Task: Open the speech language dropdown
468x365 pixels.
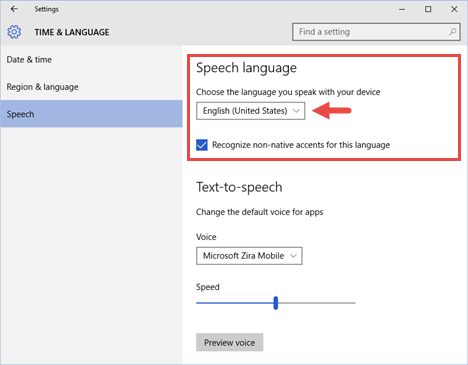Action: coord(250,111)
